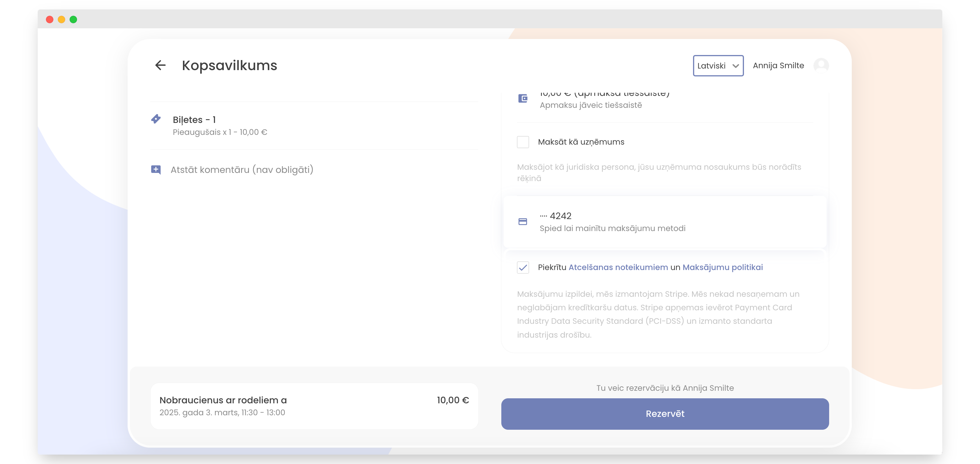Click the ticket icon beside Biļetes
Image resolution: width=980 pixels, height=464 pixels.
pyautogui.click(x=156, y=119)
